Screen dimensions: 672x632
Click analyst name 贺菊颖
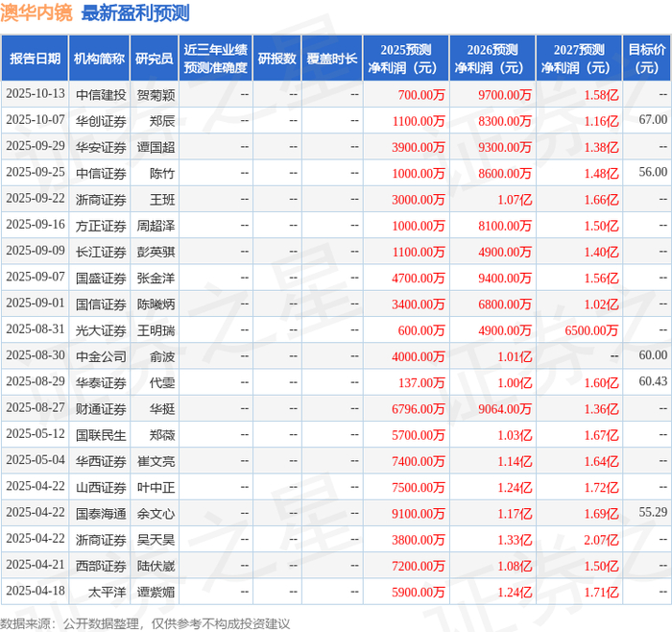156,95
